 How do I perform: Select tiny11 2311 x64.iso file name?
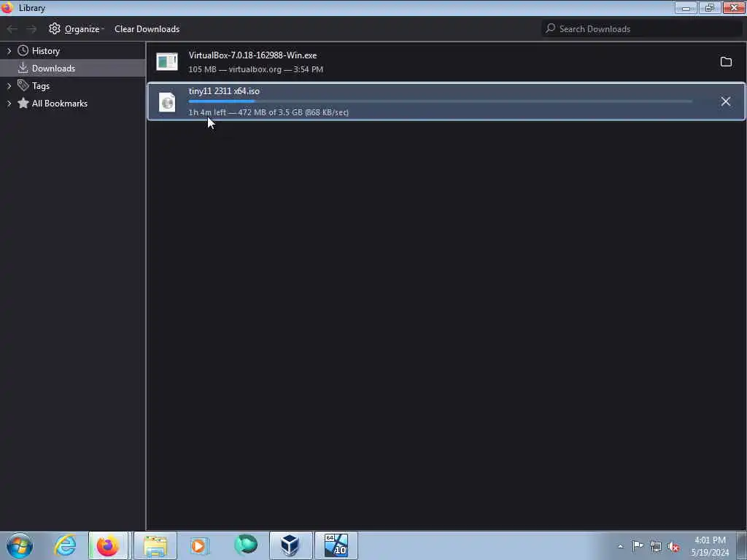pos(224,91)
